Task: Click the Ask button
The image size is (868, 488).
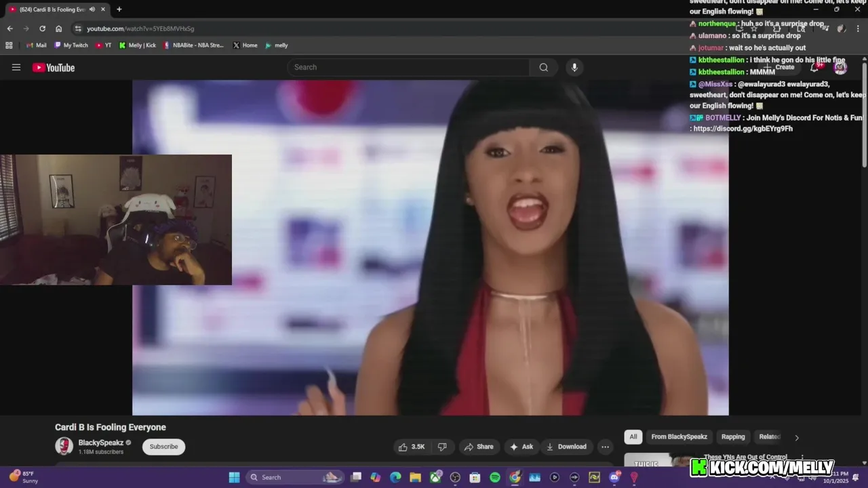Action: 521,447
